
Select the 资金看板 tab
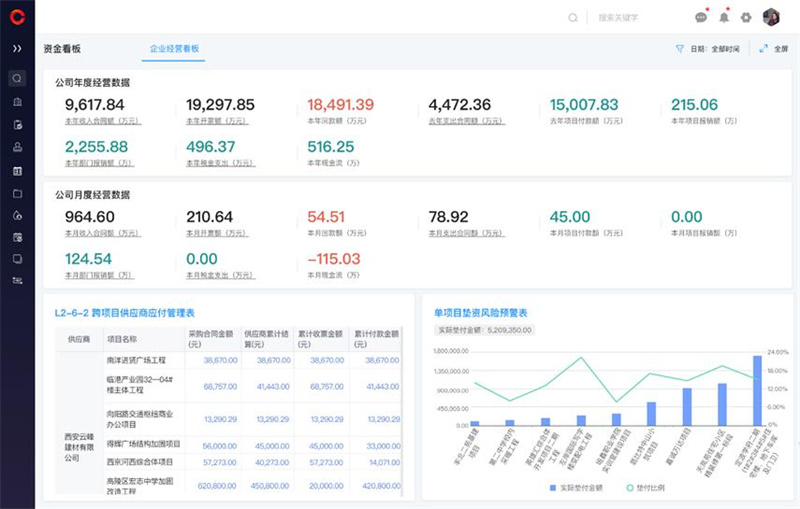pyautogui.click(x=62, y=48)
